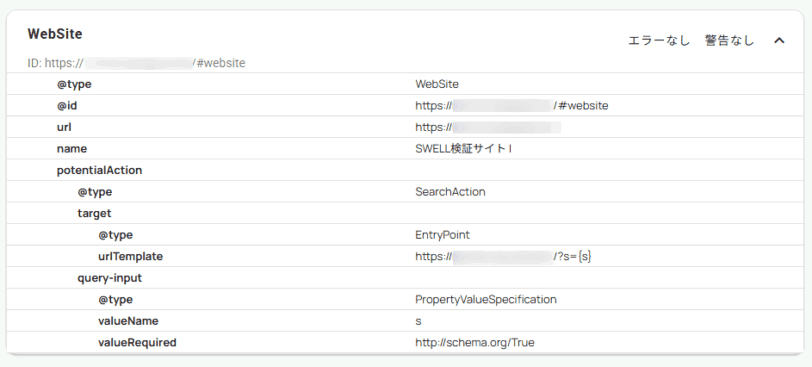This screenshot has height=367, width=812.
Task: Click the ID https #website line
Action: (136, 63)
